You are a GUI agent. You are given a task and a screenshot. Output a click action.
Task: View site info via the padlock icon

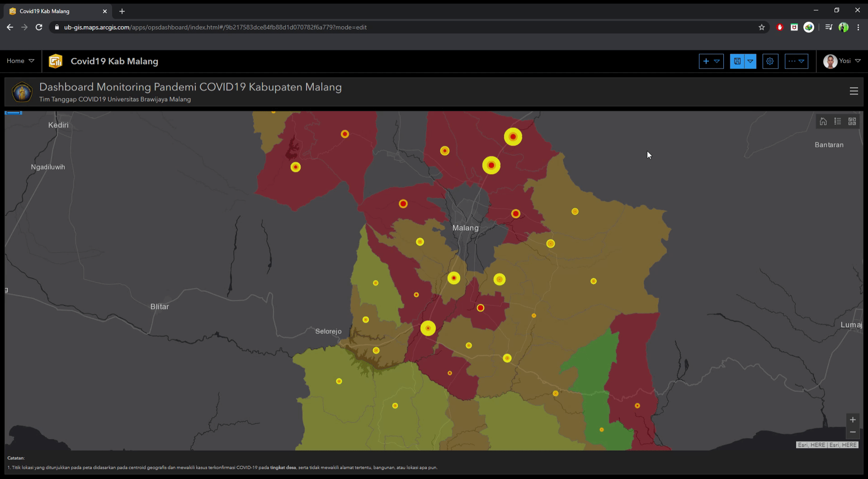57,27
